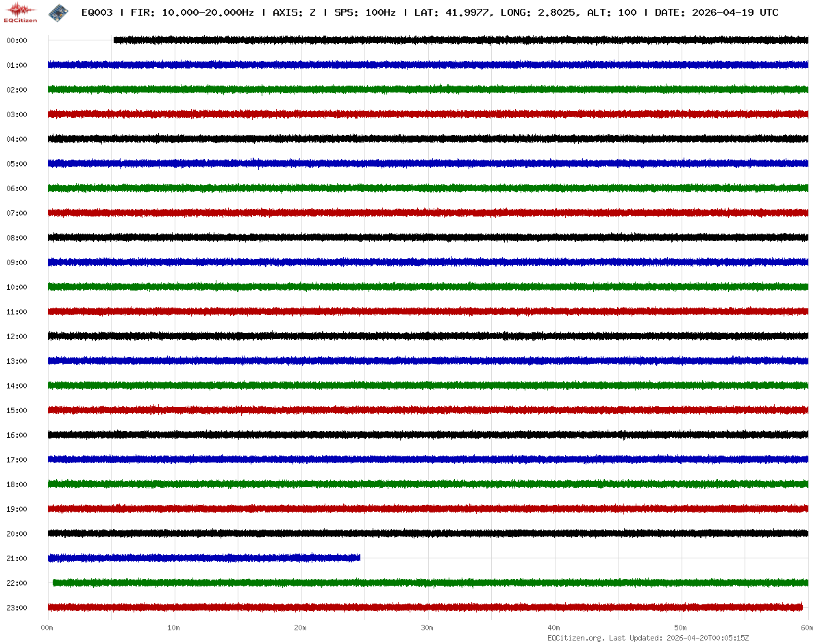
Task: Select the 23:00 hour row label
Action: pos(16,608)
